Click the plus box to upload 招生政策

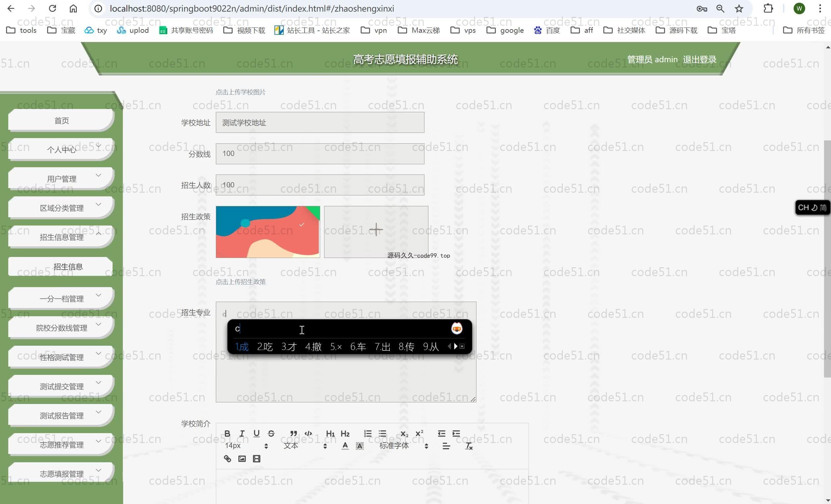376,232
